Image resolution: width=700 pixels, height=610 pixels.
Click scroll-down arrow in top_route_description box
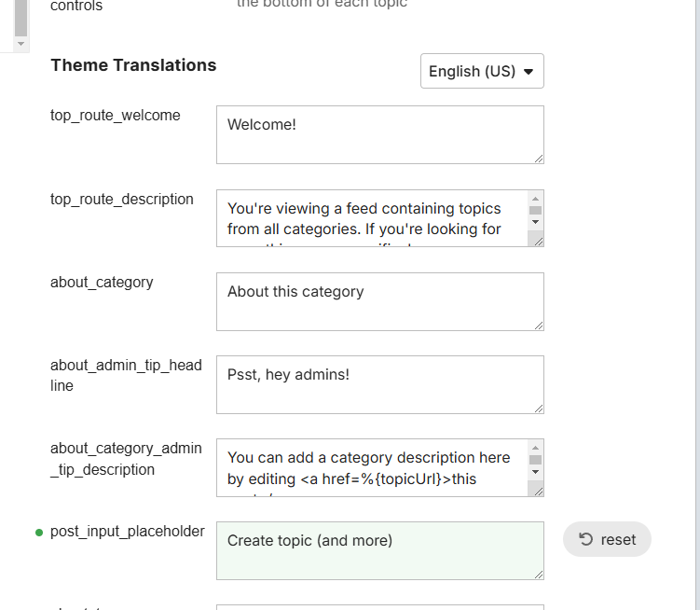click(535, 223)
